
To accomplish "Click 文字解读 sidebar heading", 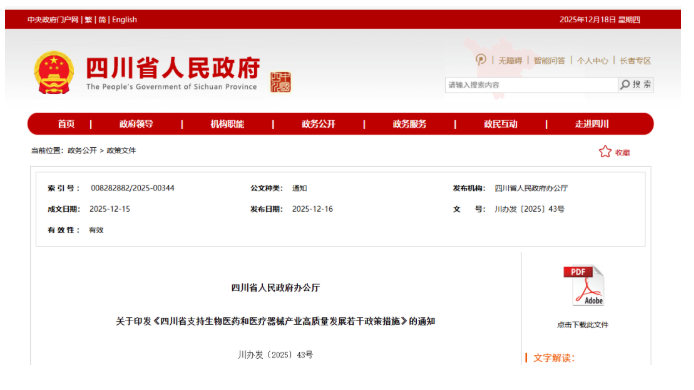I will (x=554, y=358).
